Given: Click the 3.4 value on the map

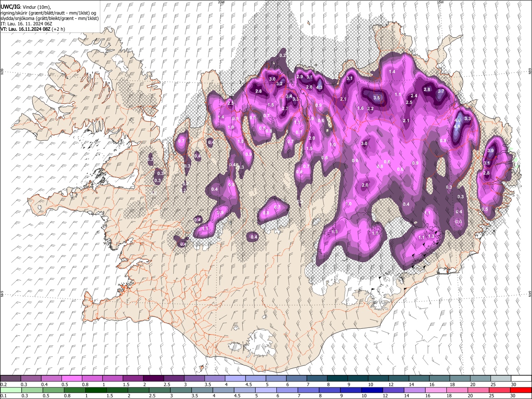Looking at the screenshot, I should tap(289, 96).
